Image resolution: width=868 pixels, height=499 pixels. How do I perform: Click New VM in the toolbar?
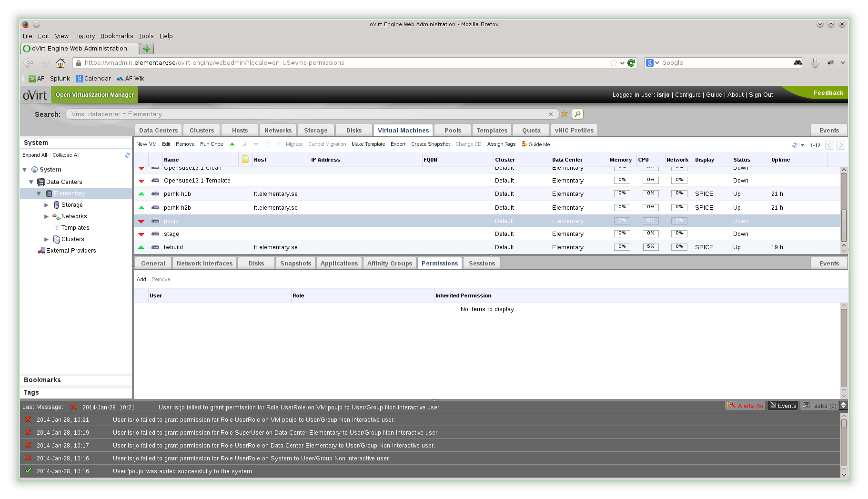pyautogui.click(x=146, y=144)
